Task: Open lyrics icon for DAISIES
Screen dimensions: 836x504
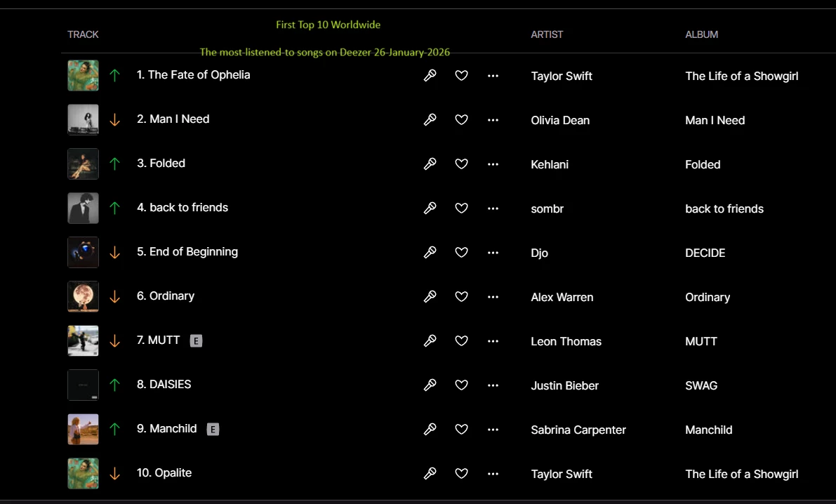Action: [x=430, y=385]
